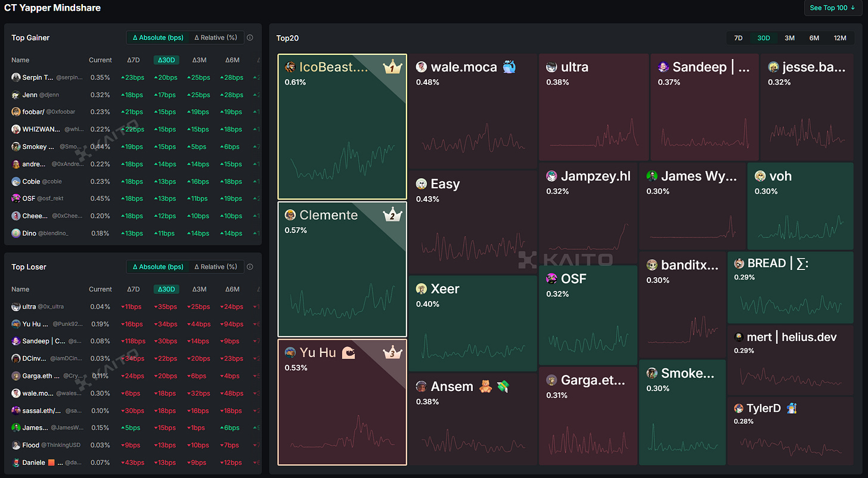868x478 pixels.
Task: Toggle Top Loser Relative (%) mode
Action: click(x=216, y=267)
